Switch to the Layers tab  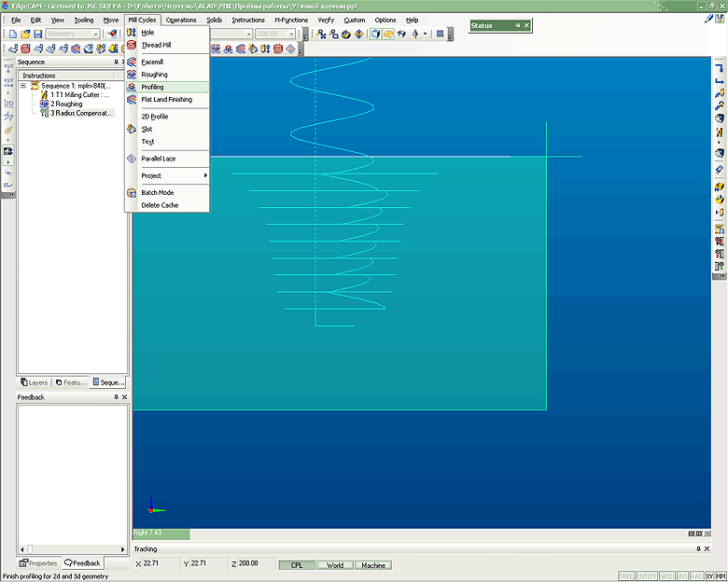(x=34, y=382)
